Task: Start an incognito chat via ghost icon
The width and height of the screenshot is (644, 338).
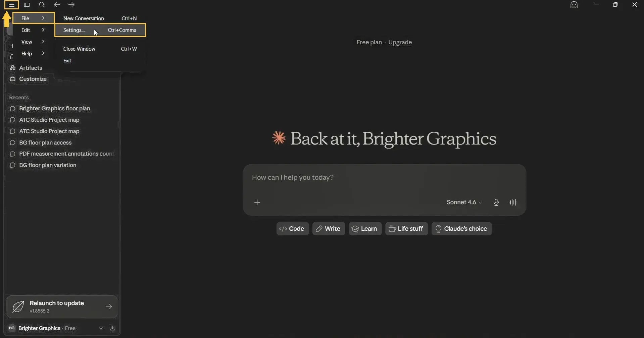Action: coord(574,5)
